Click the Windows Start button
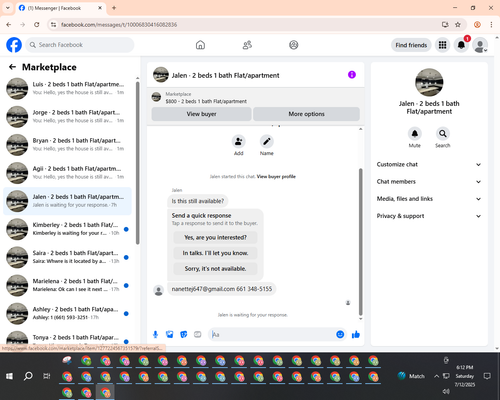This screenshot has width=500, height=400. click(9, 376)
